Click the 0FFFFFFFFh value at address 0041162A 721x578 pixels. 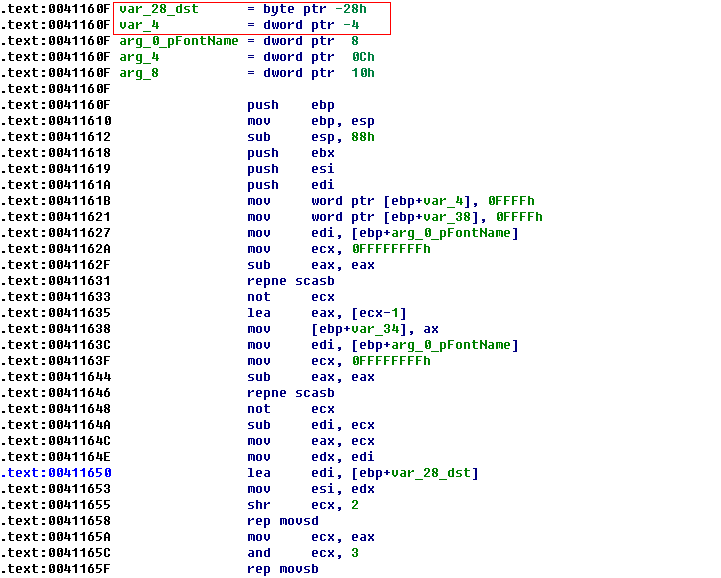(391, 249)
